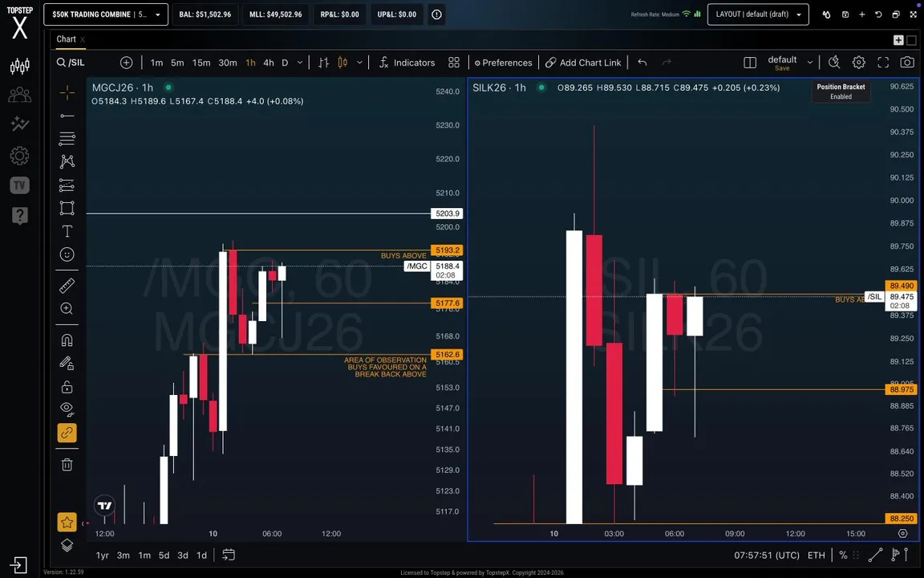Select the Text annotation tool

click(x=67, y=231)
